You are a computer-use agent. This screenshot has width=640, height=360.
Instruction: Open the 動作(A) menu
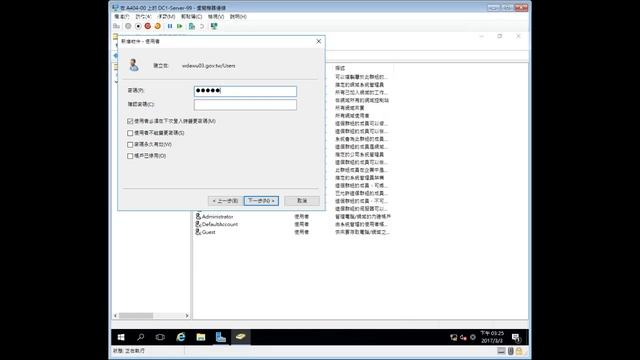click(143, 17)
